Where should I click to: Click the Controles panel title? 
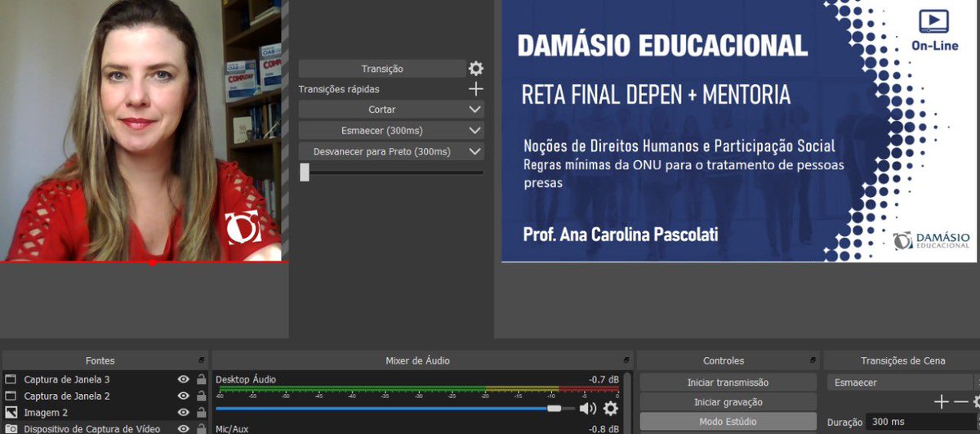[x=724, y=360]
